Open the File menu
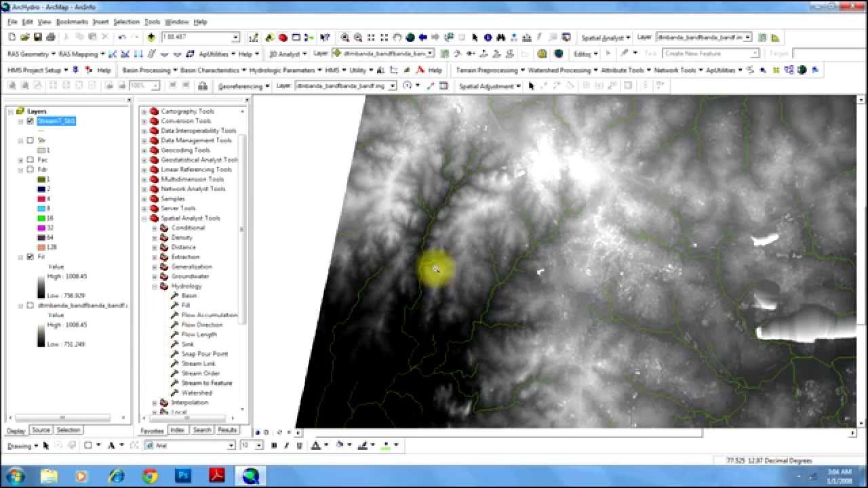Screen dimensions: 868x488 pos(12,22)
